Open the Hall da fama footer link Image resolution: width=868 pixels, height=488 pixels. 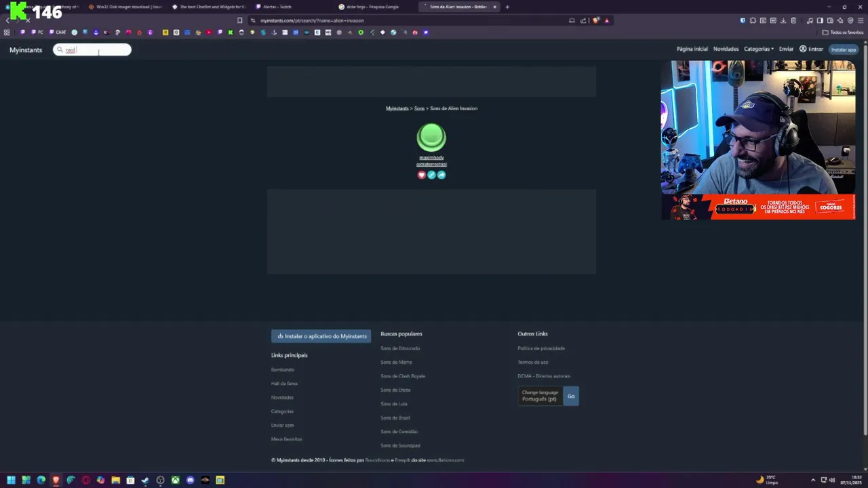coord(284,384)
